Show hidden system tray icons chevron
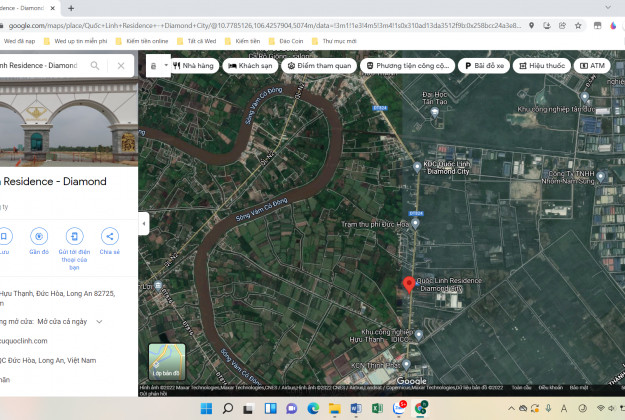 pyautogui.click(x=510, y=408)
